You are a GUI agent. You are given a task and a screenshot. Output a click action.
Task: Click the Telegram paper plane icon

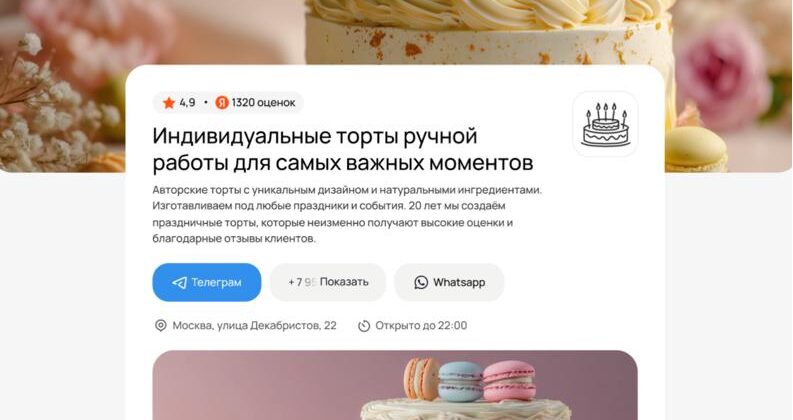(180, 282)
